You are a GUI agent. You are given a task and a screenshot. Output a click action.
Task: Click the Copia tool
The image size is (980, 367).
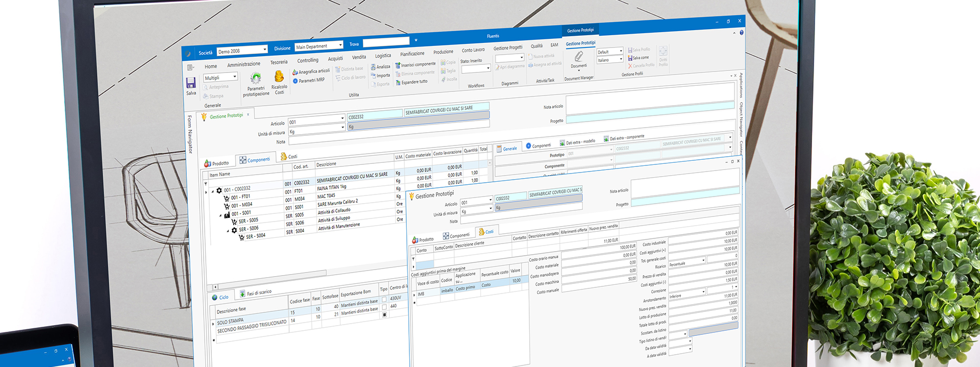(448, 62)
